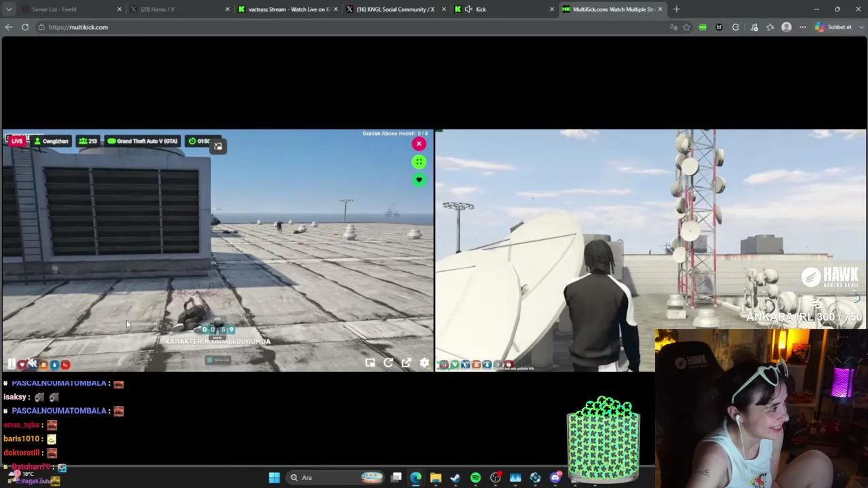868x488 pixels.
Task: Bookmark this page with the star icon
Action: [x=687, y=27]
